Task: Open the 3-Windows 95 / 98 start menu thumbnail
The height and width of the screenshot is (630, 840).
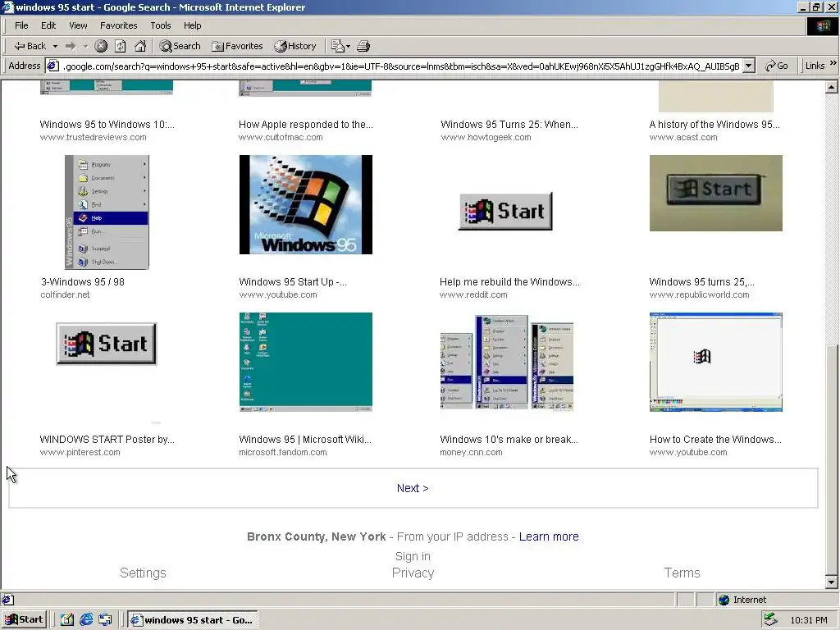Action: [x=107, y=212]
